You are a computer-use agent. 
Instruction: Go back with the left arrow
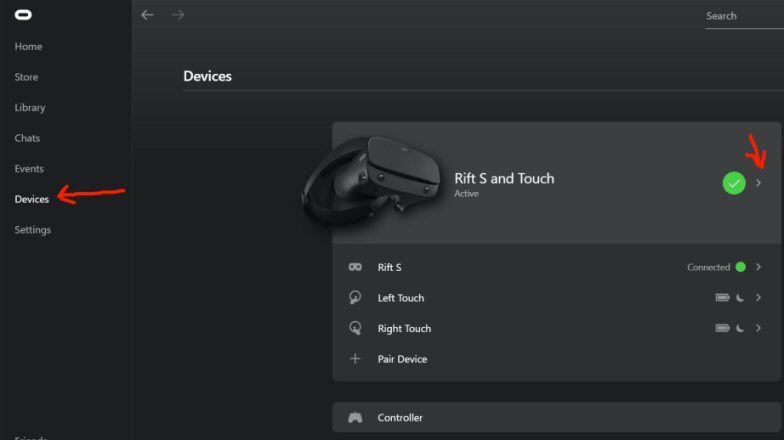[x=147, y=15]
